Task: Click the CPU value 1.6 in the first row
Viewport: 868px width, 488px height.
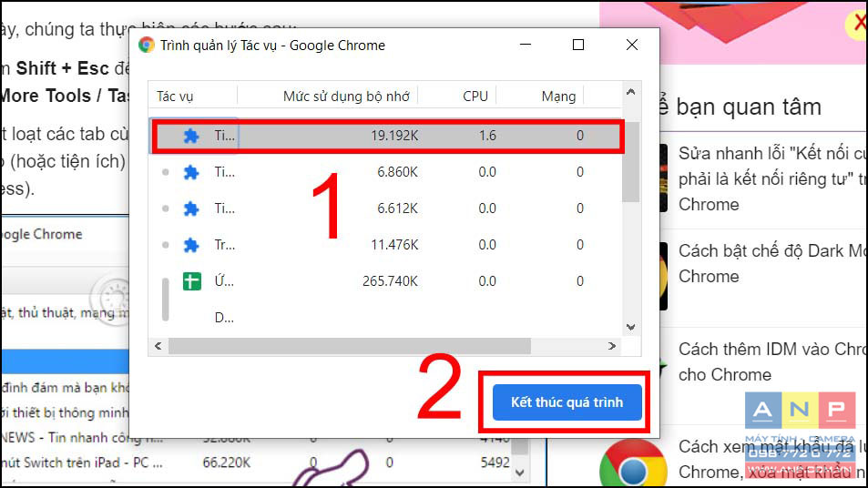Action: pos(487,136)
